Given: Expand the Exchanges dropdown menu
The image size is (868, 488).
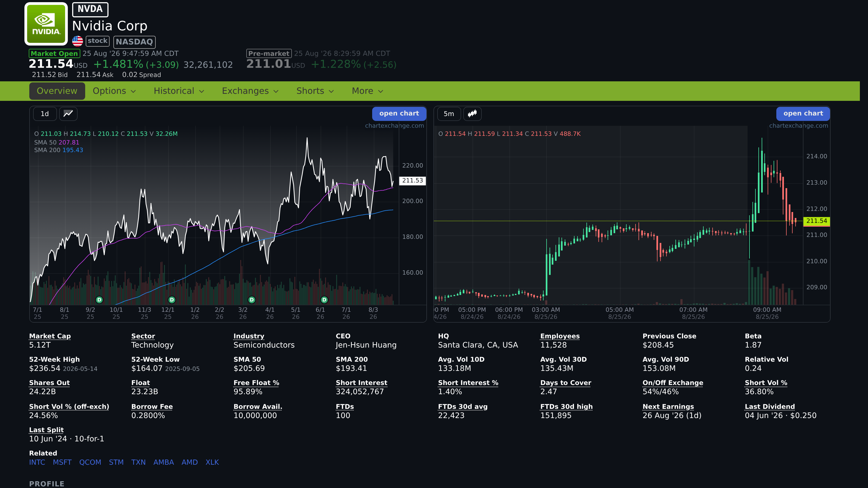Looking at the screenshot, I should point(250,91).
